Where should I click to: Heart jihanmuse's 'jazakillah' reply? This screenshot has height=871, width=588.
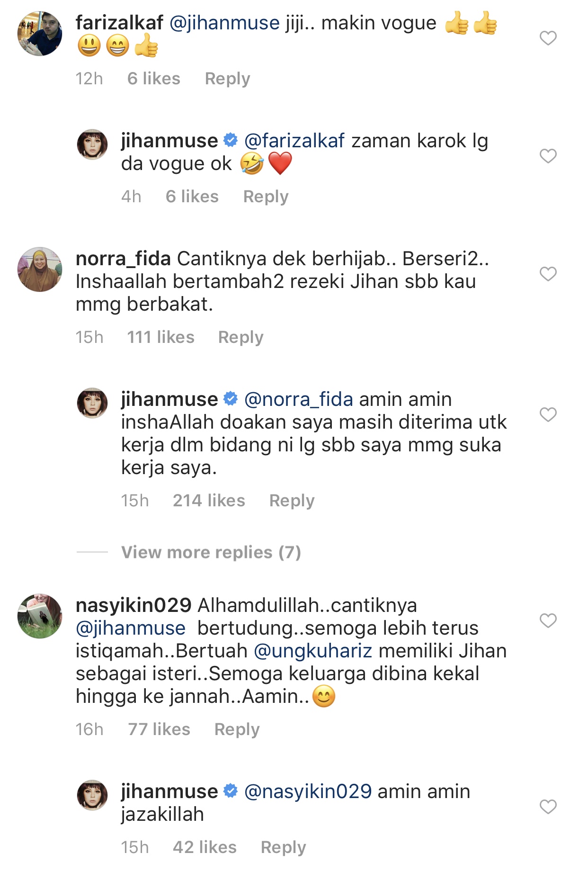click(x=548, y=807)
